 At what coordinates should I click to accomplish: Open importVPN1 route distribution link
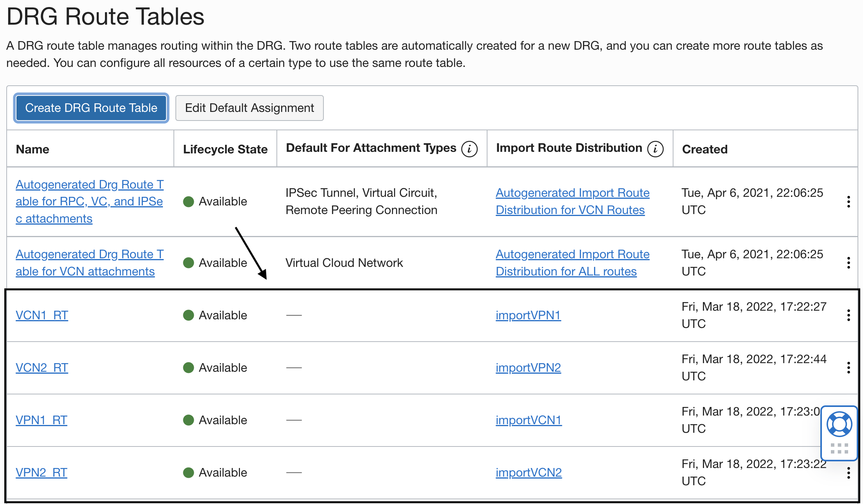[528, 315]
